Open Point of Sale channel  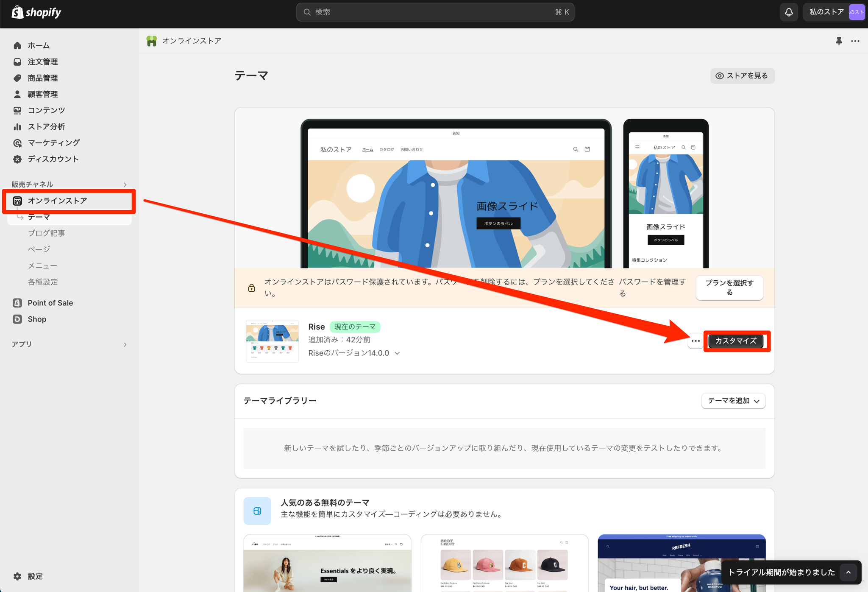point(50,303)
